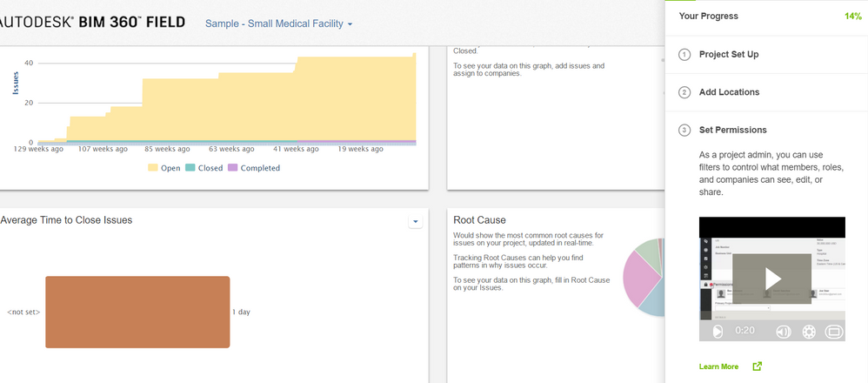Open the video settings gear icon
Screen dimensions: 868x383
(x=809, y=332)
